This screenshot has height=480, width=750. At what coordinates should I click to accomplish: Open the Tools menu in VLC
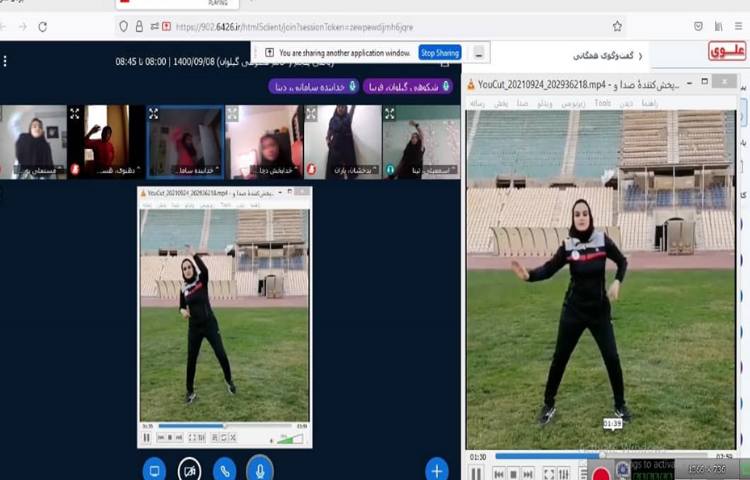tap(603, 103)
